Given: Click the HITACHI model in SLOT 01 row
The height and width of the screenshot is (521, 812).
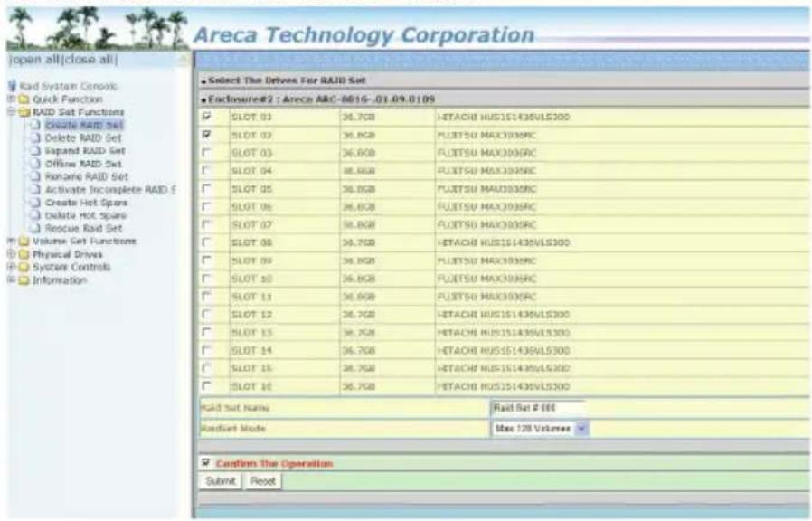Looking at the screenshot, I should 504,117.
